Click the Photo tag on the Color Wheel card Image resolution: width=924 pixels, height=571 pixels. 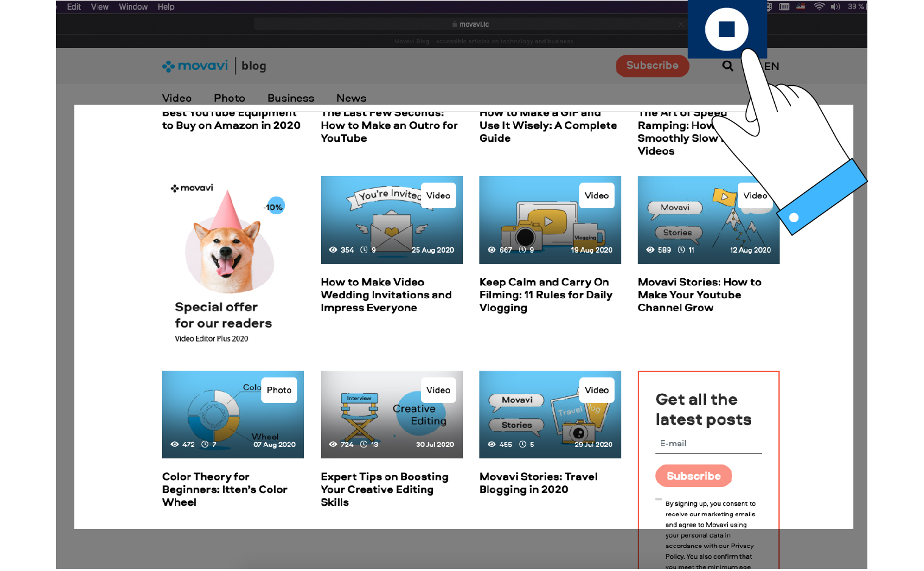pos(279,390)
